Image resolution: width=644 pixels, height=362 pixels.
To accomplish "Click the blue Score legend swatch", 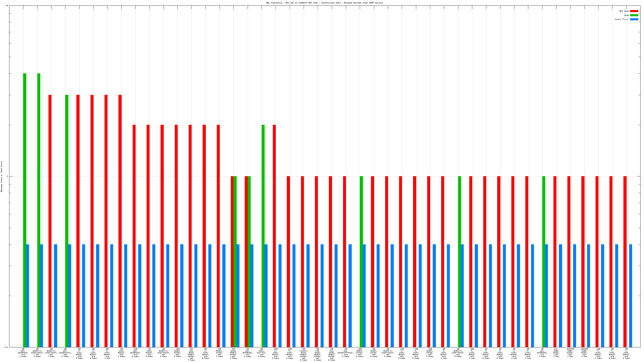I will 634,19.
